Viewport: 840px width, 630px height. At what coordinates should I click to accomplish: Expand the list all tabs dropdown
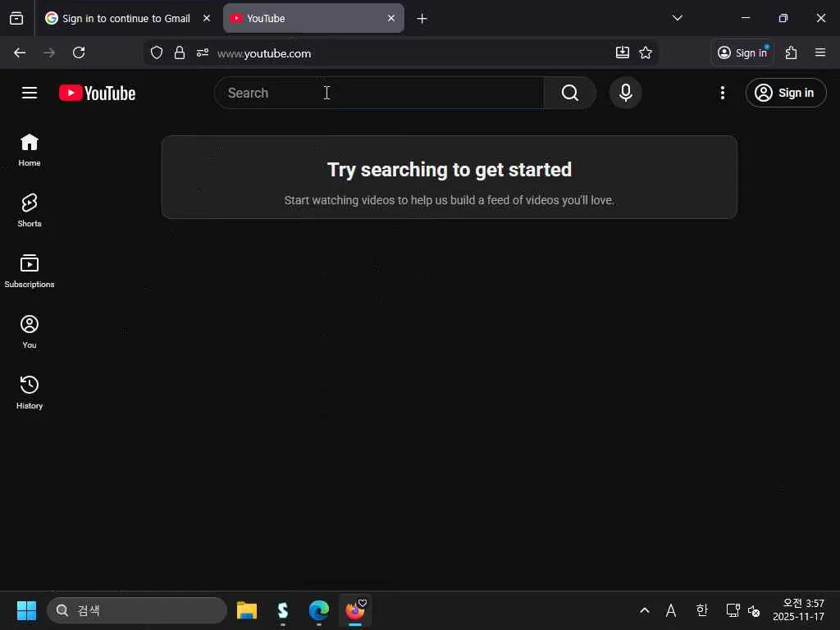pos(677,18)
